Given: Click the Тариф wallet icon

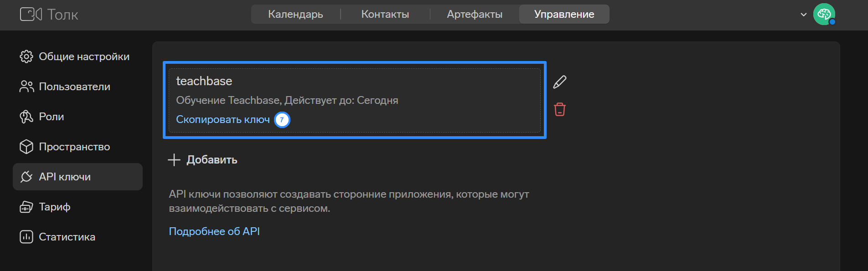Looking at the screenshot, I should (26, 207).
